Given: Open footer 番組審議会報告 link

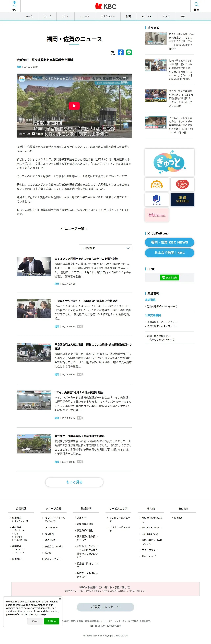Looking at the screenshot, I should tap(85, 524).
